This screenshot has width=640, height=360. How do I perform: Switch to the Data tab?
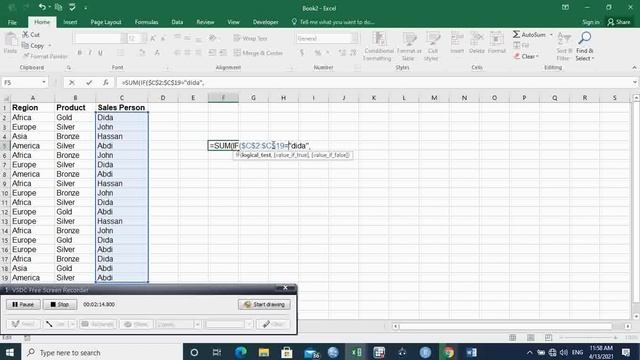[177, 22]
